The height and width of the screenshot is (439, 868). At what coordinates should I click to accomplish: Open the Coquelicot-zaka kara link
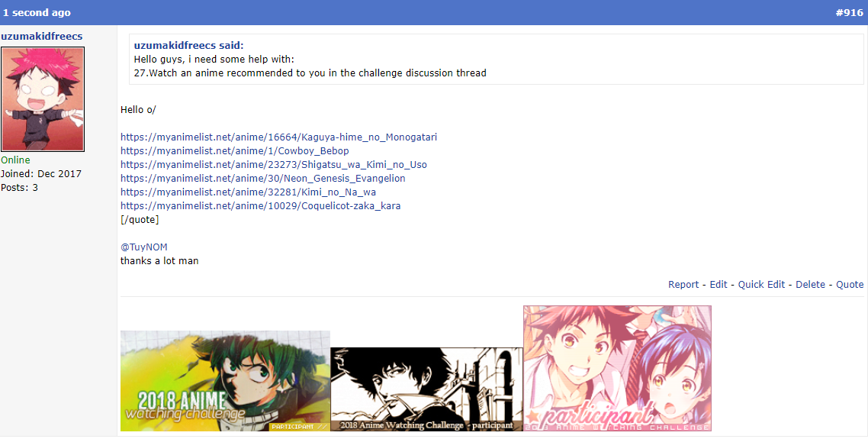(261, 206)
